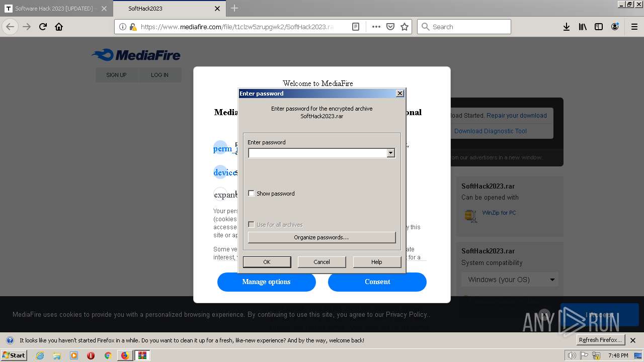This screenshot has width=644, height=362.
Task: Click MediaFire logo
Action: [136, 55]
